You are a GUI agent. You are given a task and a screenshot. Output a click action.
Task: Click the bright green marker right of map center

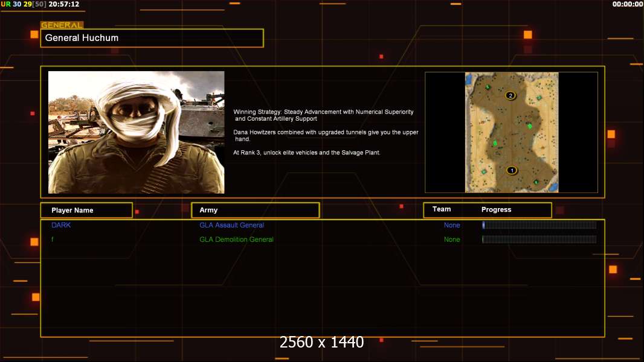530,126
